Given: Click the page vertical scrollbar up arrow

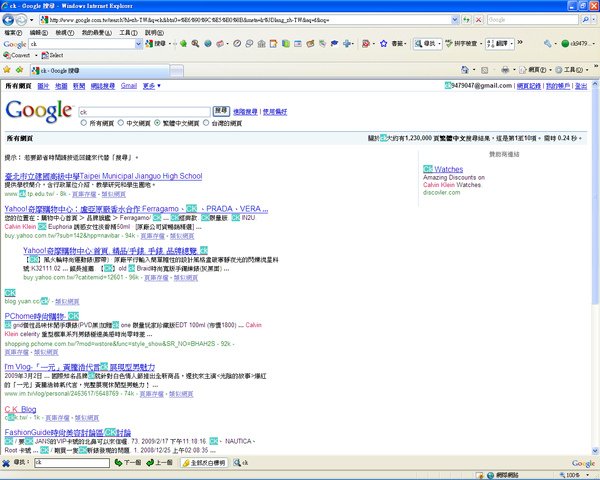Looking at the screenshot, I should click(x=595, y=84).
